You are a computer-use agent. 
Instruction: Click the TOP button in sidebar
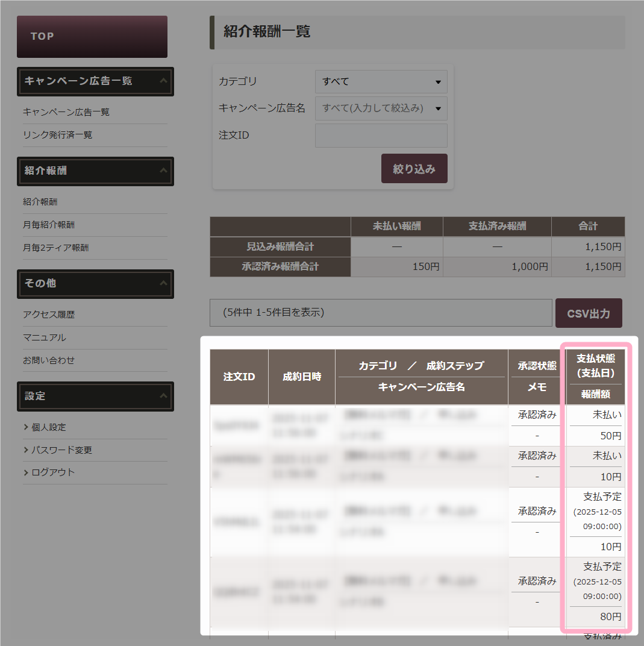pyautogui.click(x=92, y=37)
